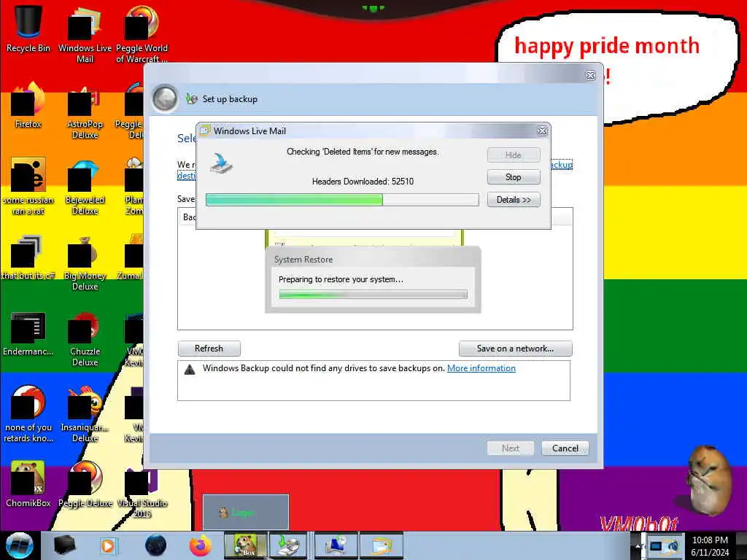Switch to the backup taskbar button

289,545
